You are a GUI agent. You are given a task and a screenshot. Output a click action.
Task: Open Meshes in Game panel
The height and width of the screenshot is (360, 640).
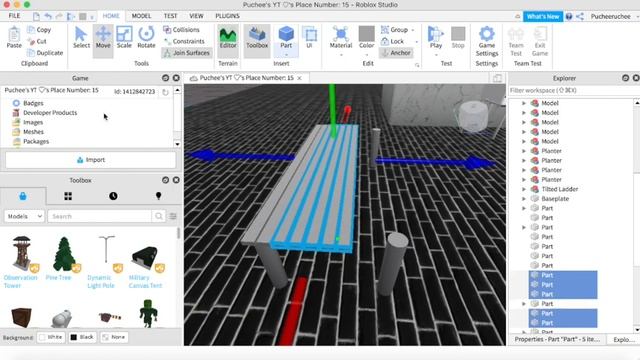(33, 132)
